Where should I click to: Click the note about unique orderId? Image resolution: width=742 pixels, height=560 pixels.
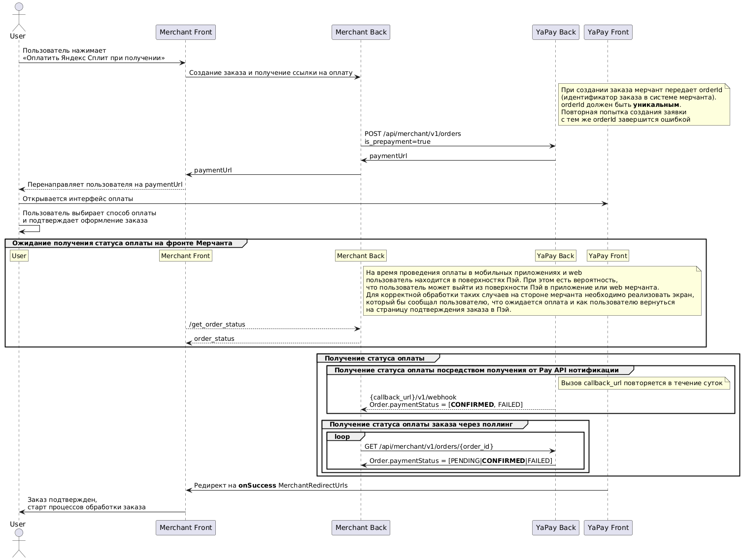pos(643,104)
